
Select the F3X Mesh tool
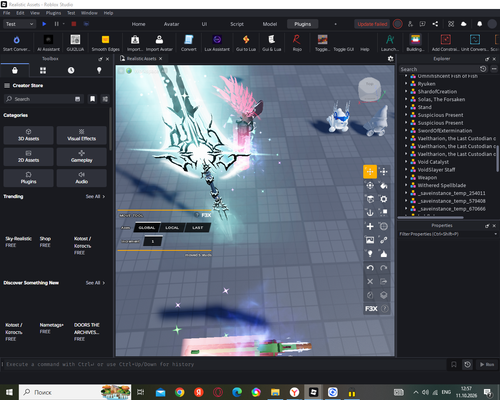click(x=384, y=226)
